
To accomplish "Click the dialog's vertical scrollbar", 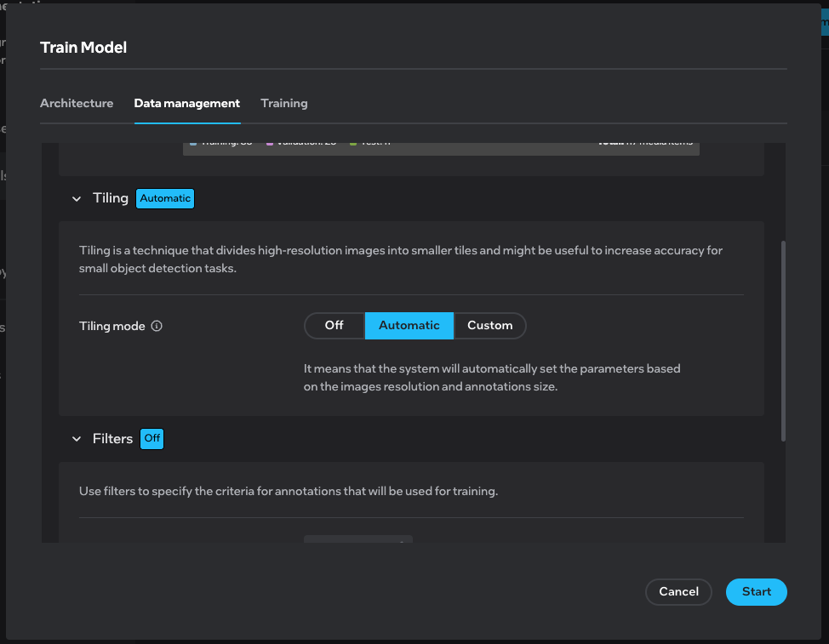I will (x=783, y=340).
